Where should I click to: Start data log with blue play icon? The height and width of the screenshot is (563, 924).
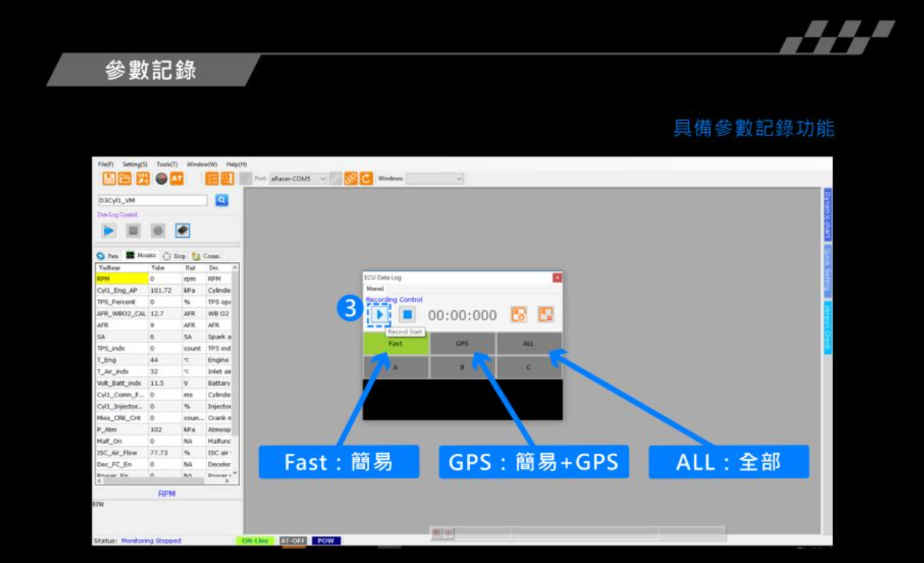[x=109, y=230]
